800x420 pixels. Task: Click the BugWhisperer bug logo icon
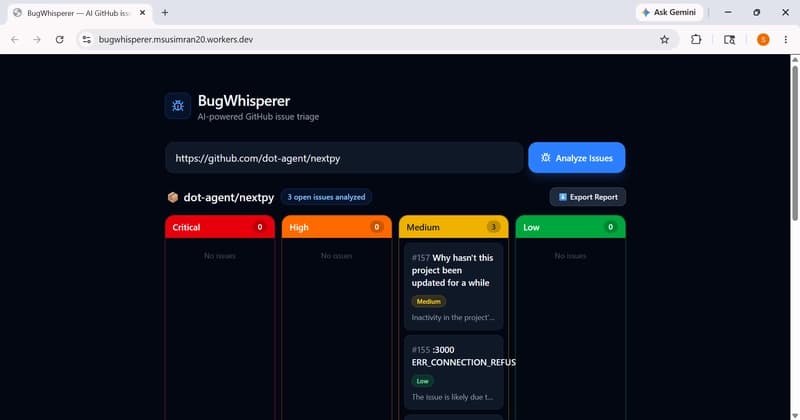tap(178, 106)
